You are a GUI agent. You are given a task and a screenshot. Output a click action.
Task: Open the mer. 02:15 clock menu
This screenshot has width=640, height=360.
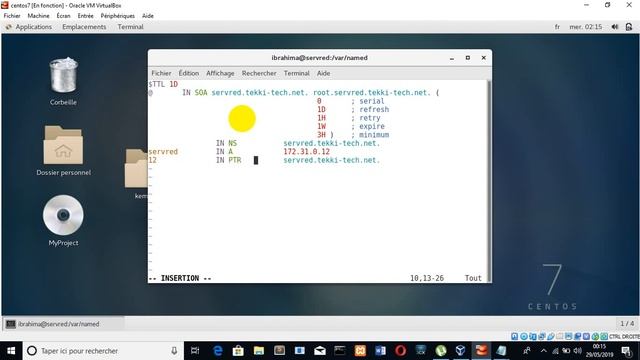pos(586,27)
